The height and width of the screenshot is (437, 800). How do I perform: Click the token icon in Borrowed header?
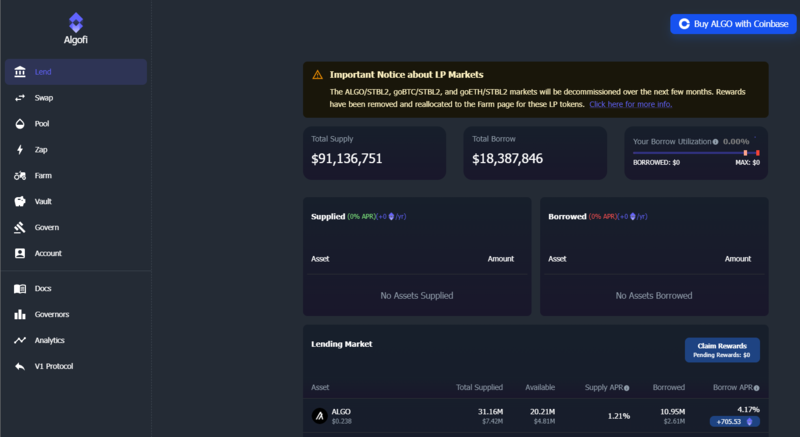[633, 216]
